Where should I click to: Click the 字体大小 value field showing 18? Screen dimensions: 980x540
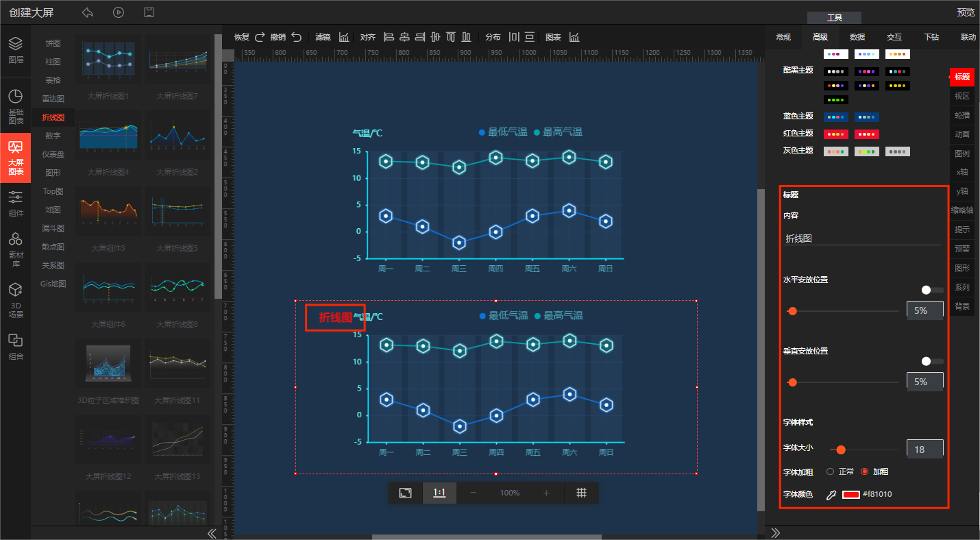[925, 450]
